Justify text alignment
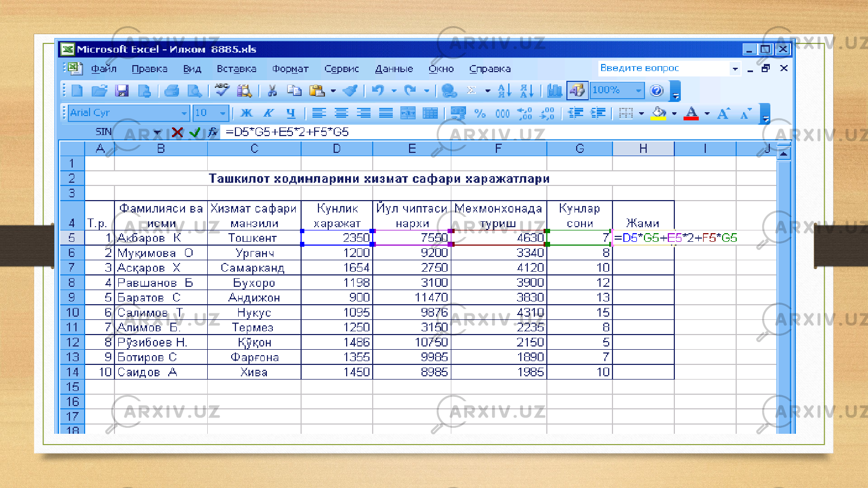 click(x=386, y=113)
